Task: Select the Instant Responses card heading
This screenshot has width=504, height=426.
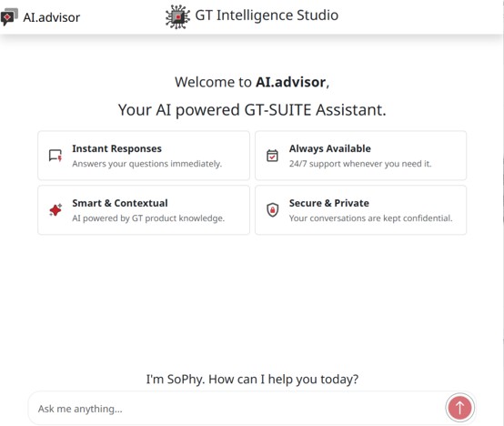Action: pyautogui.click(x=117, y=148)
